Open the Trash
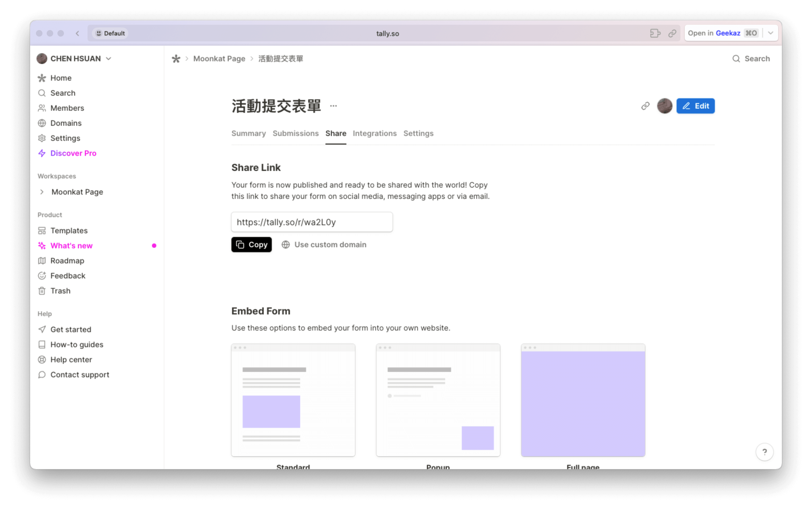Viewport: 812px width, 509px height. (60, 291)
